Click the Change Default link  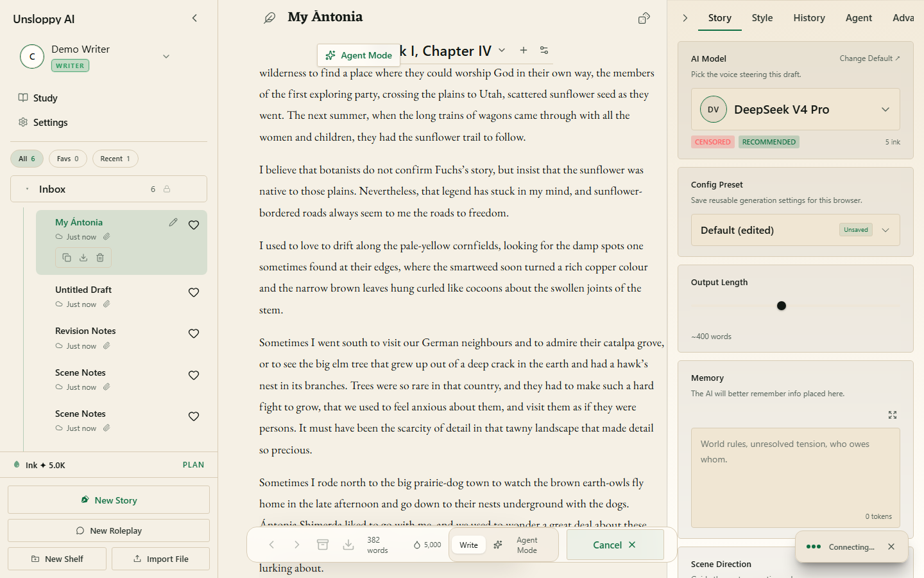869,58
